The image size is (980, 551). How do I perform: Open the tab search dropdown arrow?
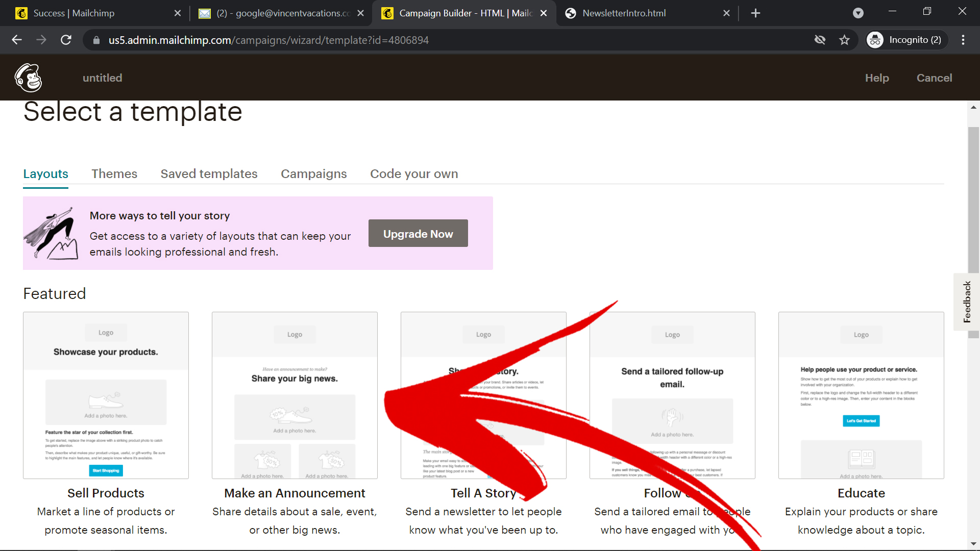858,13
